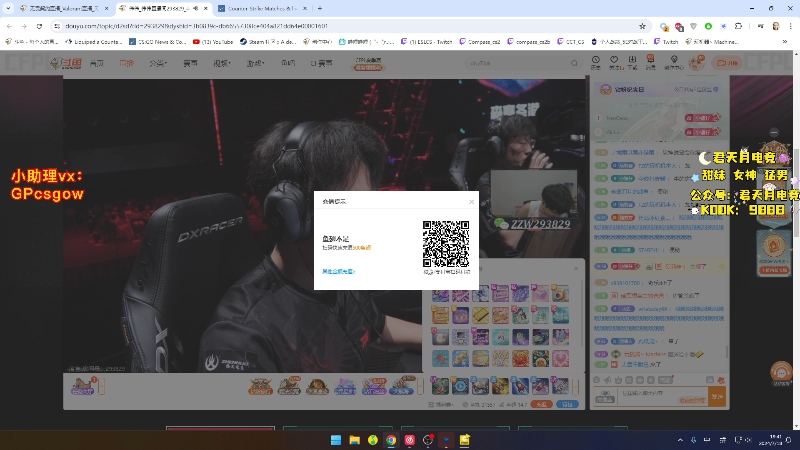Click the blue link in popup dialog

(x=338, y=271)
